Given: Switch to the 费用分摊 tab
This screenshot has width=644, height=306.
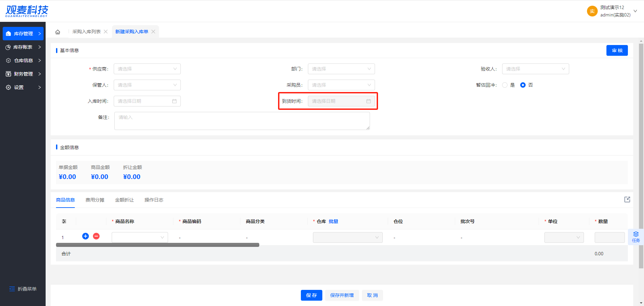Looking at the screenshot, I should coord(95,200).
